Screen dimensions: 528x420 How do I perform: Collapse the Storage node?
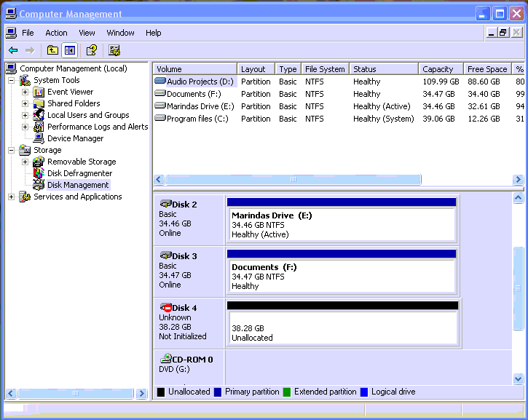(x=12, y=150)
